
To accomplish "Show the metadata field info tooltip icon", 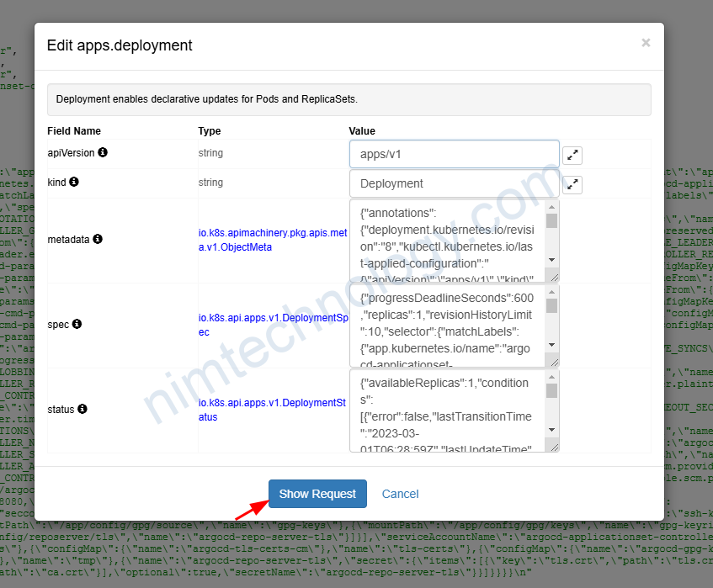I will coord(97,240).
